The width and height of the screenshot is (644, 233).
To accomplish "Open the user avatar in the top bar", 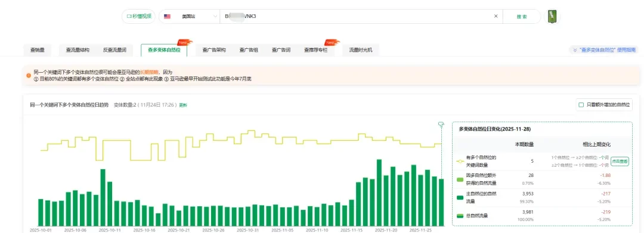I will [552, 17].
